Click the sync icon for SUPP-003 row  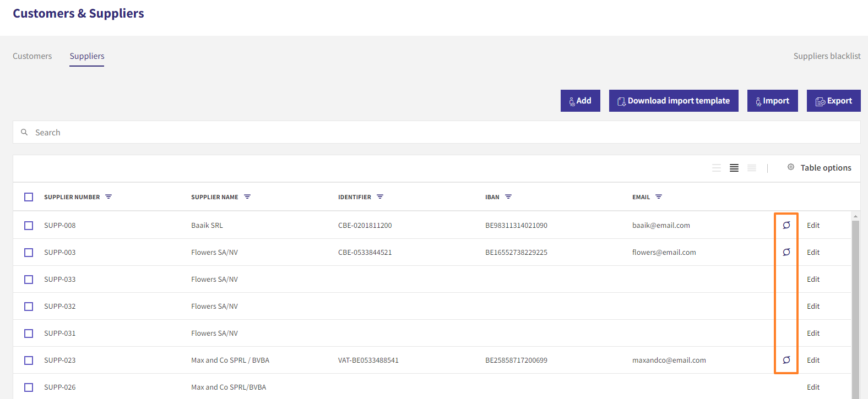pos(786,252)
